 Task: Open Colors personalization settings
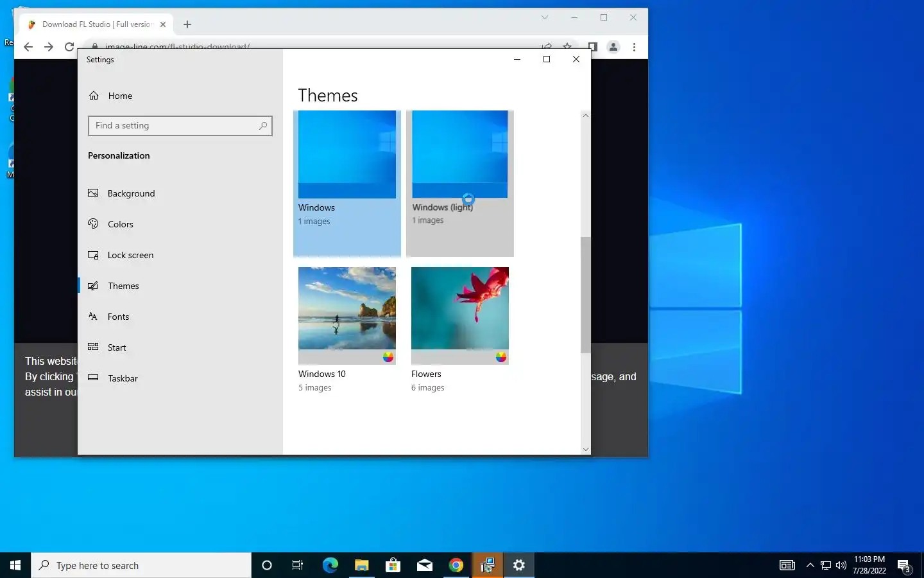(x=121, y=224)
